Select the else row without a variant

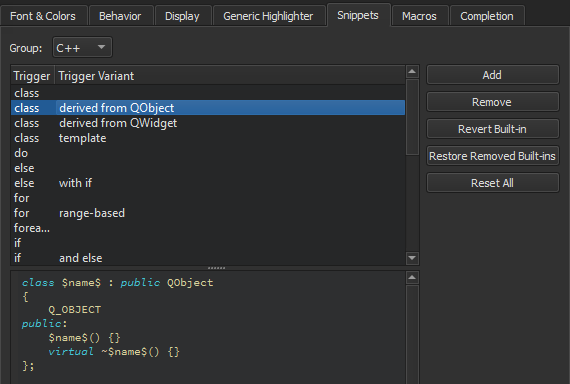pos(208,168)
